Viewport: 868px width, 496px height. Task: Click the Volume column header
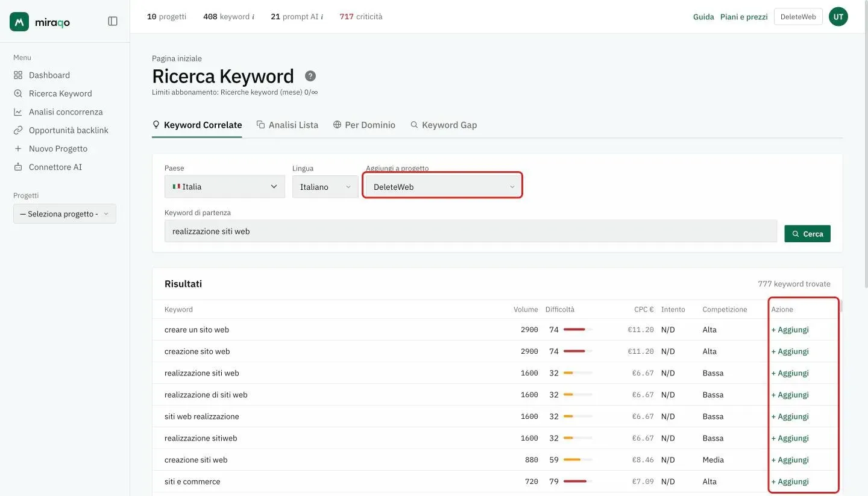(526, 309)
